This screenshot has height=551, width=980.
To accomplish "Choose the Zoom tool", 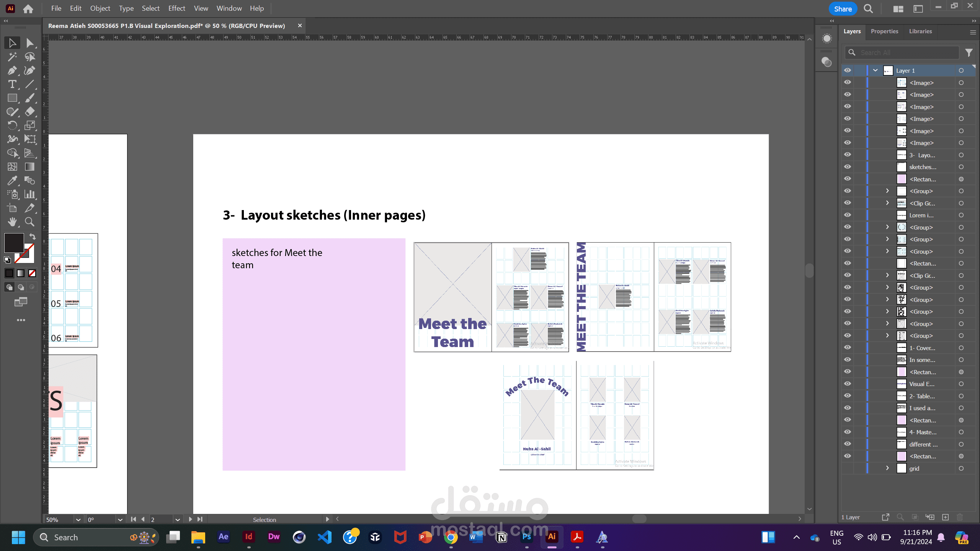I will click(29, 222).
